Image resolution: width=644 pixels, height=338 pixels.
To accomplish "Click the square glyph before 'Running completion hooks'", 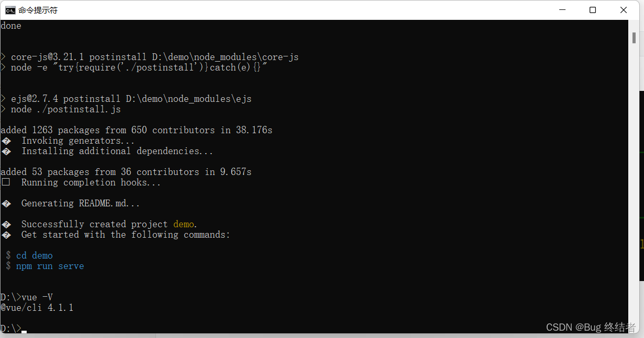I will pos(6,182).
